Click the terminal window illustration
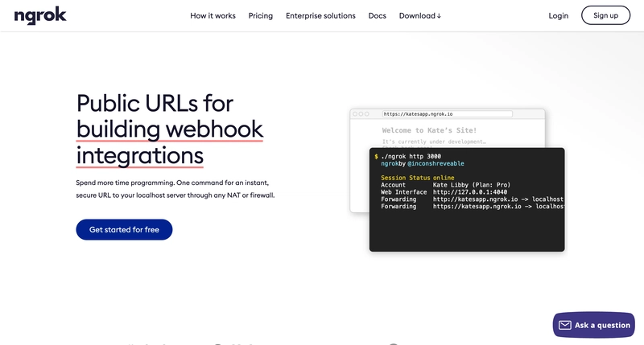This screenshot has height=345, width=644. pos(467,199)
